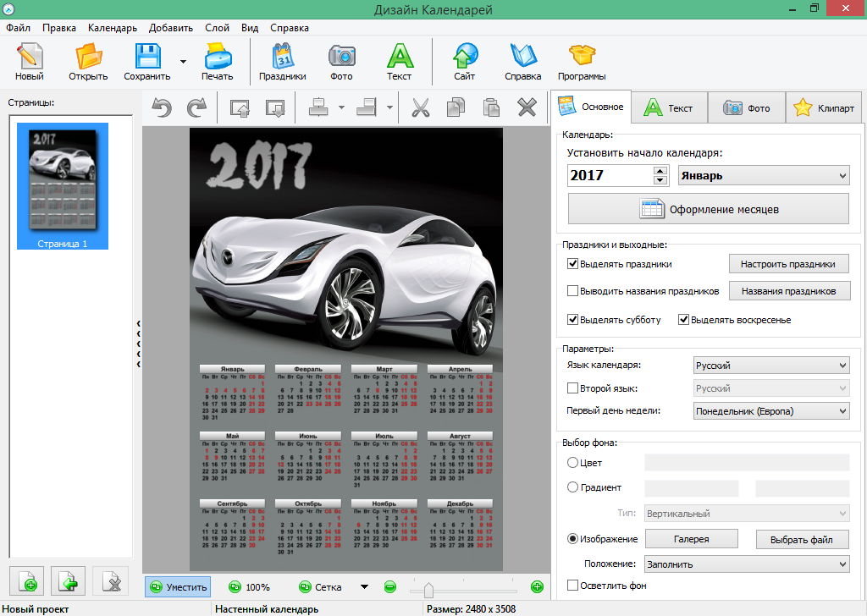Click the undo arrow icon

point(161,107)
